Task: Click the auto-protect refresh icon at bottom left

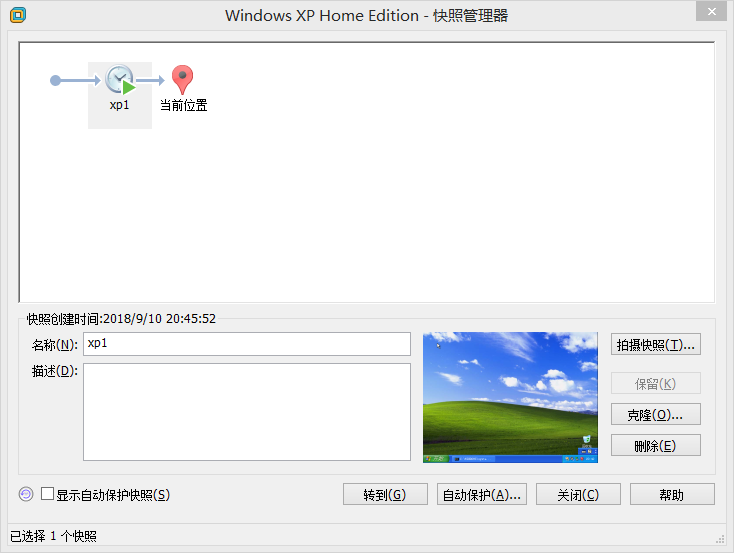Action: pos(26,494)
